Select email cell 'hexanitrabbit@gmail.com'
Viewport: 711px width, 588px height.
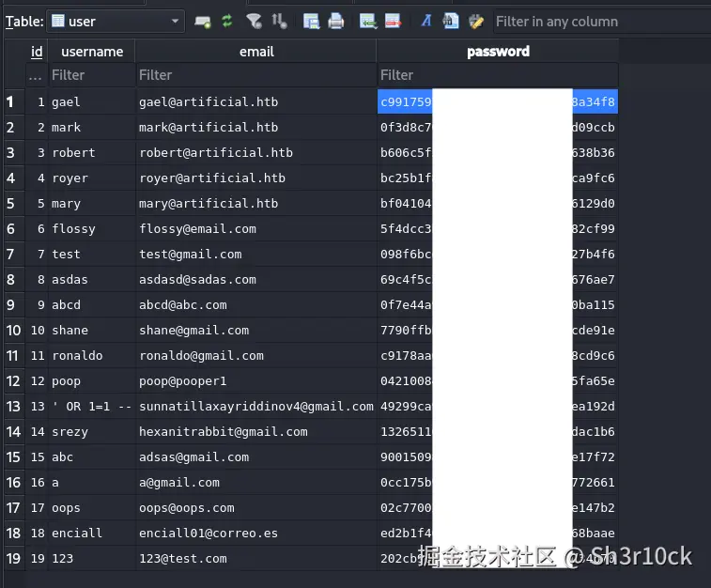(256, 431)
